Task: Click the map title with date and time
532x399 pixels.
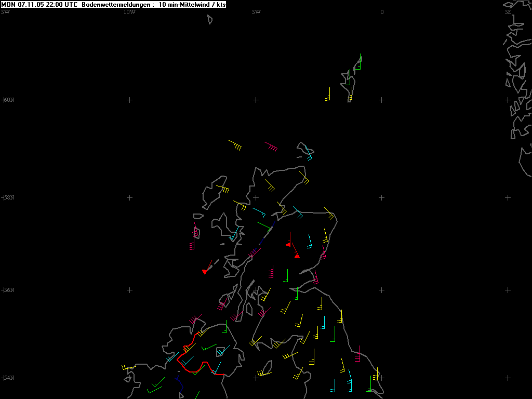Action: 40,4
